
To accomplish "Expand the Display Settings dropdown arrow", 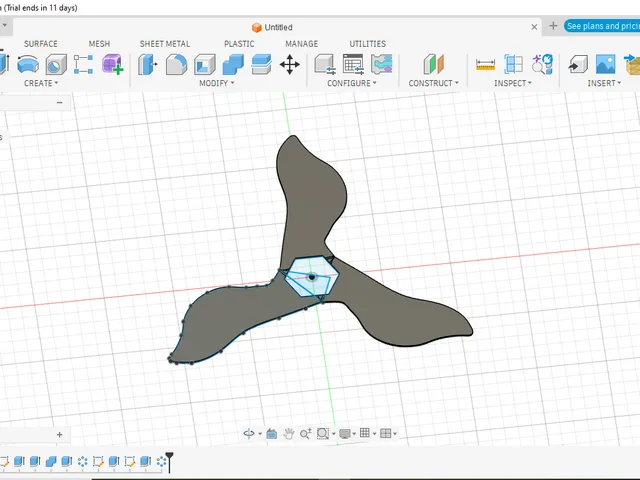I will click(x=354, y=434).
